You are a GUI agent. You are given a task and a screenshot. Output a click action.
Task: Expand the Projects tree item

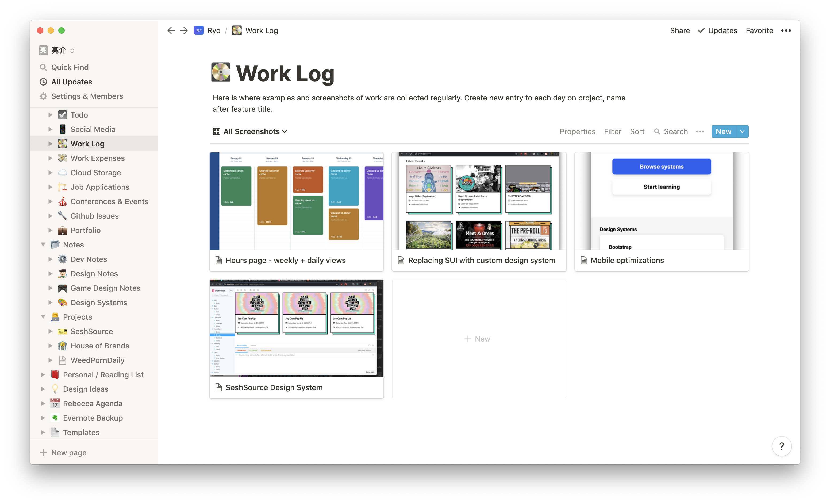pos(43,316)
